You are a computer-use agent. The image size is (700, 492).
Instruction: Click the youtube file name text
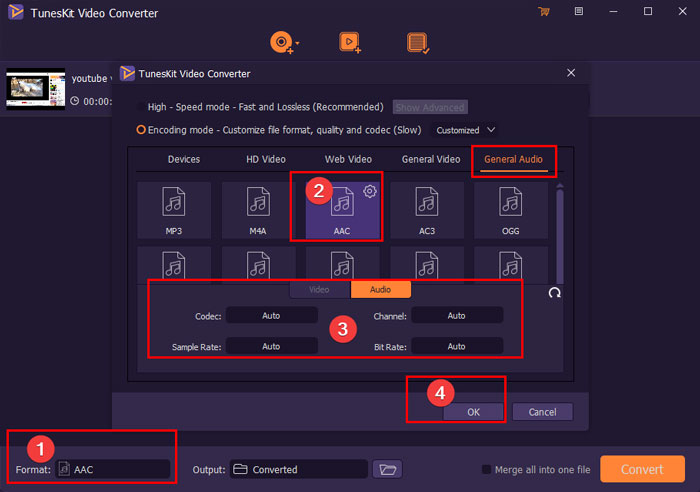(90, 79)
